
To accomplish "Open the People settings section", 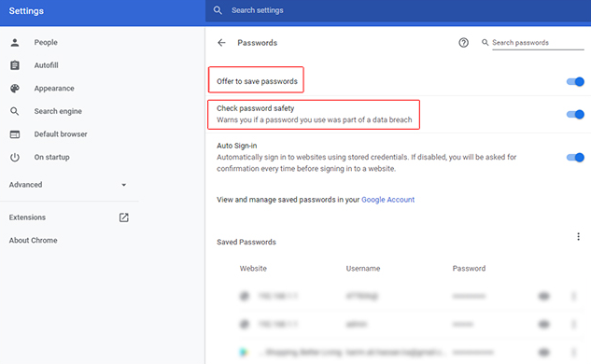I will point(46,43).
